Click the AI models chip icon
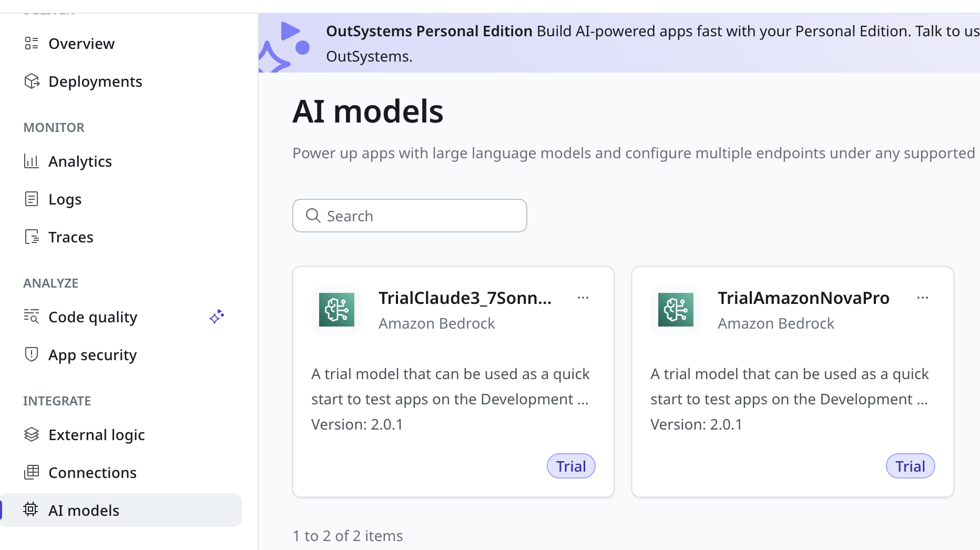This screenshot has height=550, width=980. click(31, 510)
